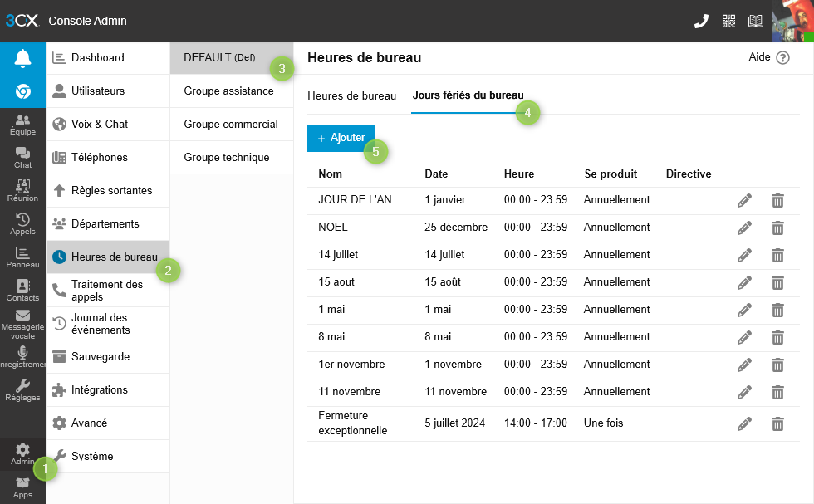This screenshot has height=504, width=814.
Task: Click the notifications bell icon
Action: point(22,58)
